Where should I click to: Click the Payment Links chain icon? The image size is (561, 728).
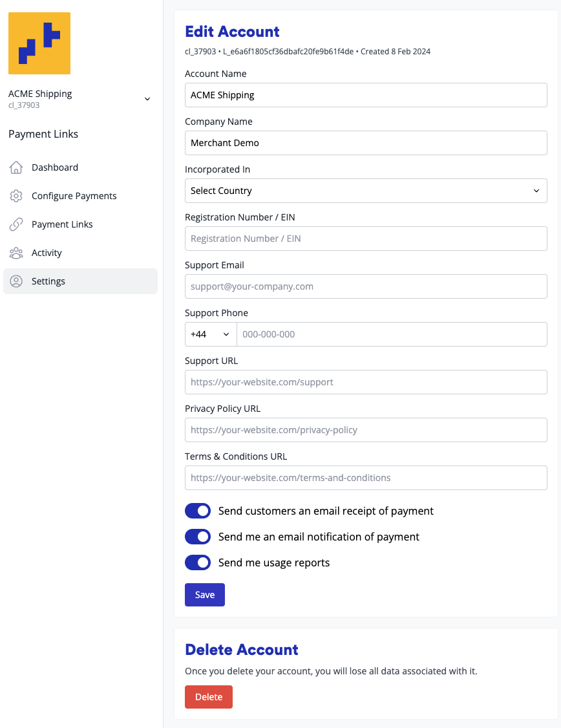16,224
